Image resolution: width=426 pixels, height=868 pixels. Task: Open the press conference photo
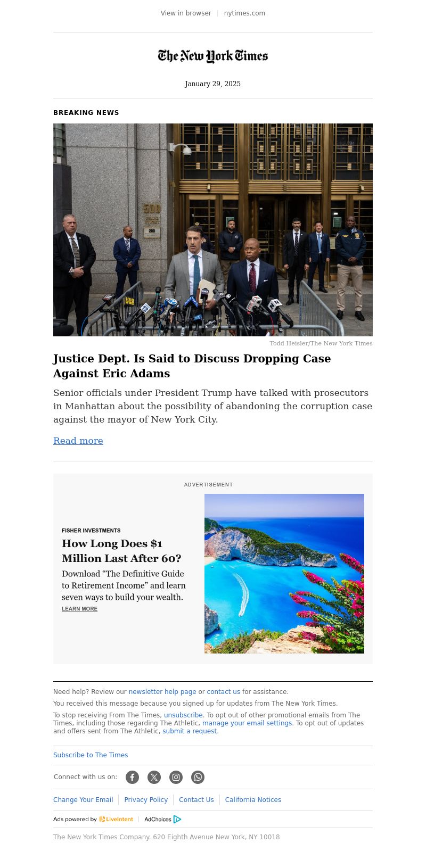tap(213, 230)
